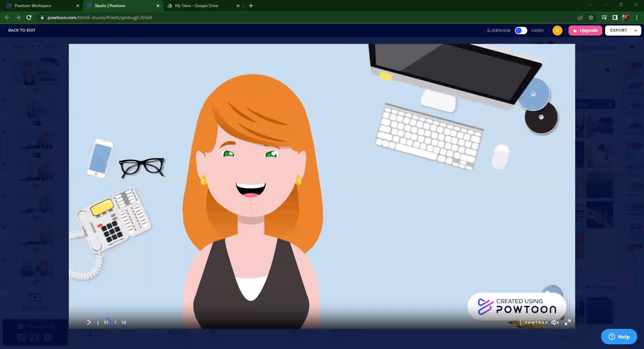Viewport: 644px width, 349px height.
Task: Click the SLIDESHOW mode label
Action: click(x=498, y=31)
